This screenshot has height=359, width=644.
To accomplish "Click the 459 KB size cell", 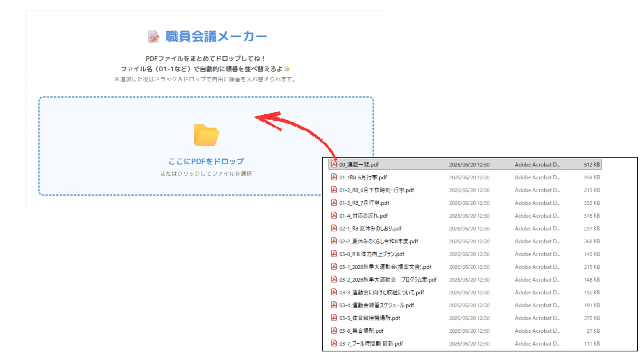I will 592,178.
